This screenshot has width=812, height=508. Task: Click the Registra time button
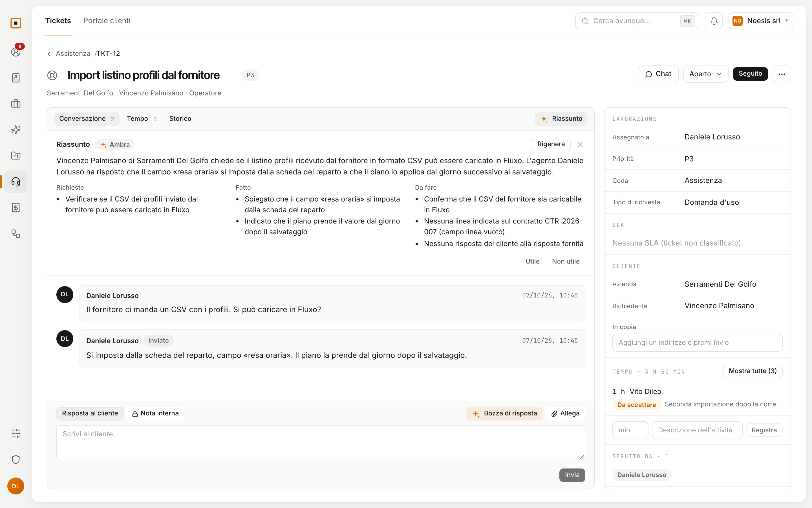[764, 430]
